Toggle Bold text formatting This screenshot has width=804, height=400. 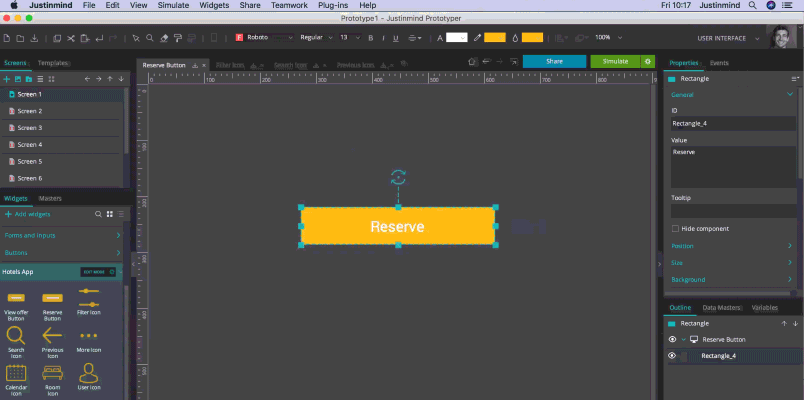click(370, 38)
